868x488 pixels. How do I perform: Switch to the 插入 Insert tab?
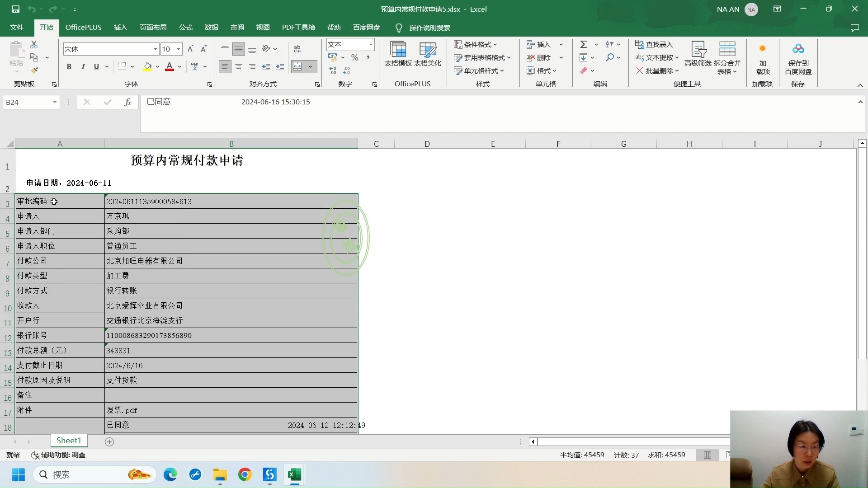tap(120, 28)
